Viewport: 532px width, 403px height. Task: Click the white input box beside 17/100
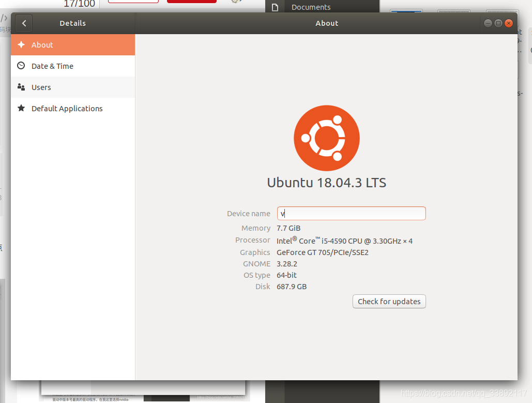132,1
